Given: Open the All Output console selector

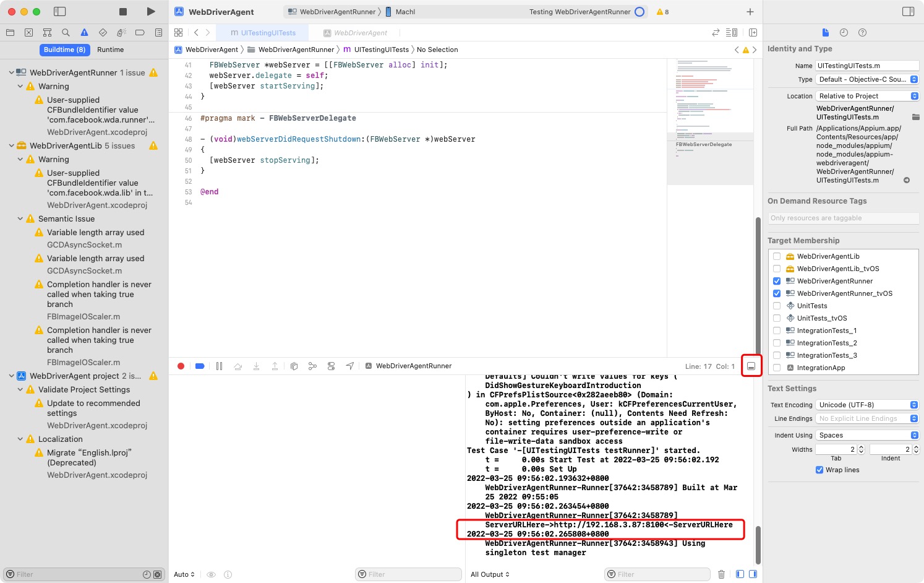Looking at the screenshot, I should [490, 574].
